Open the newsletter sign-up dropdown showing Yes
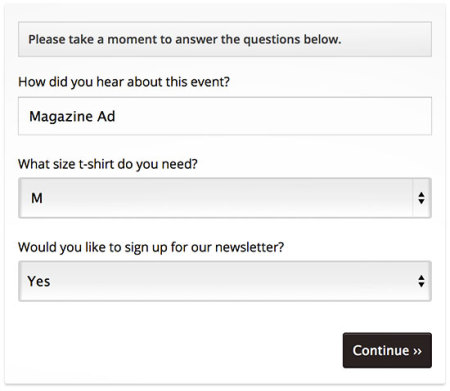 pos(225,281)
